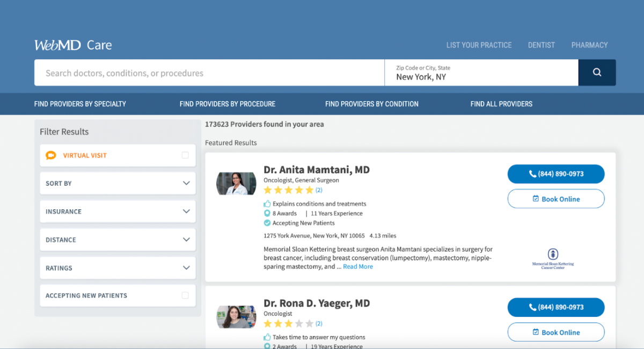Book Online with Dr. Rona D. Yaeger
The height and width of the screenshot is (349, 644).
[x=556, y=332]
